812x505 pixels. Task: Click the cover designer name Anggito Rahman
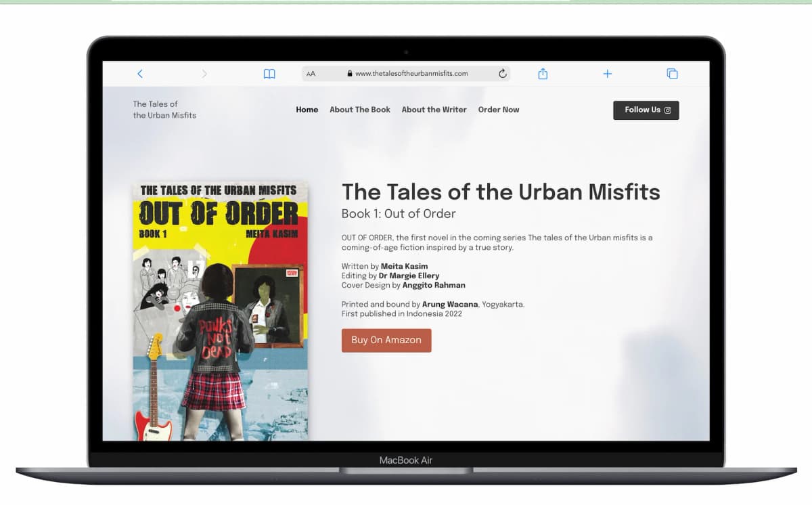pyautogui.click(x=434, y=286)
